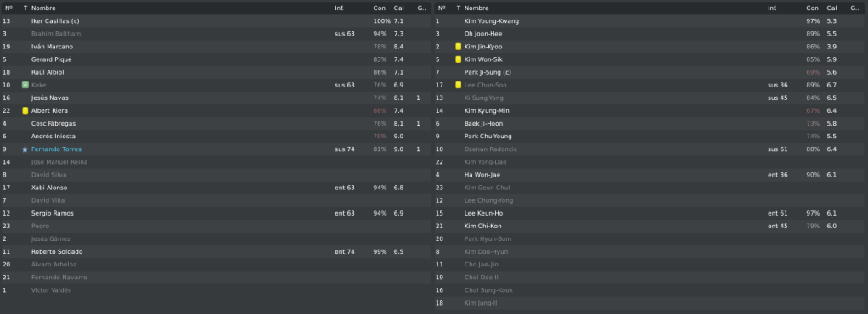Open Andrés Iniesta's player profile

[x=54, y=136]
